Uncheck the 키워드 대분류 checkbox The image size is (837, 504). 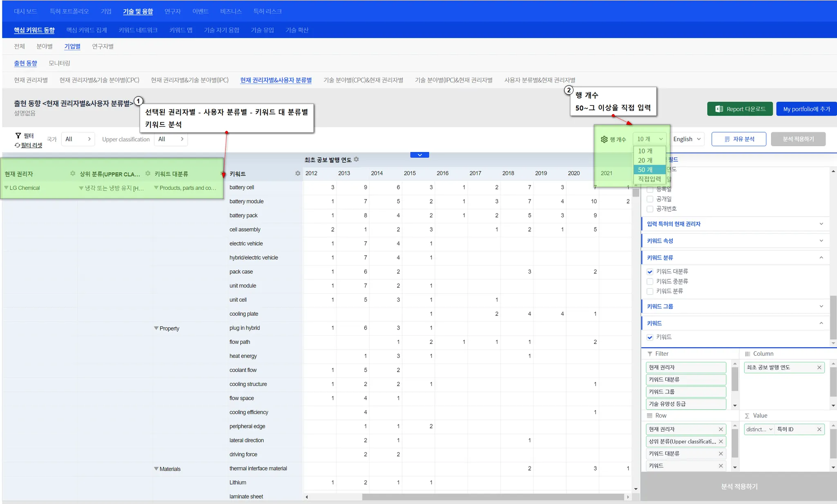tap(650, 272)
